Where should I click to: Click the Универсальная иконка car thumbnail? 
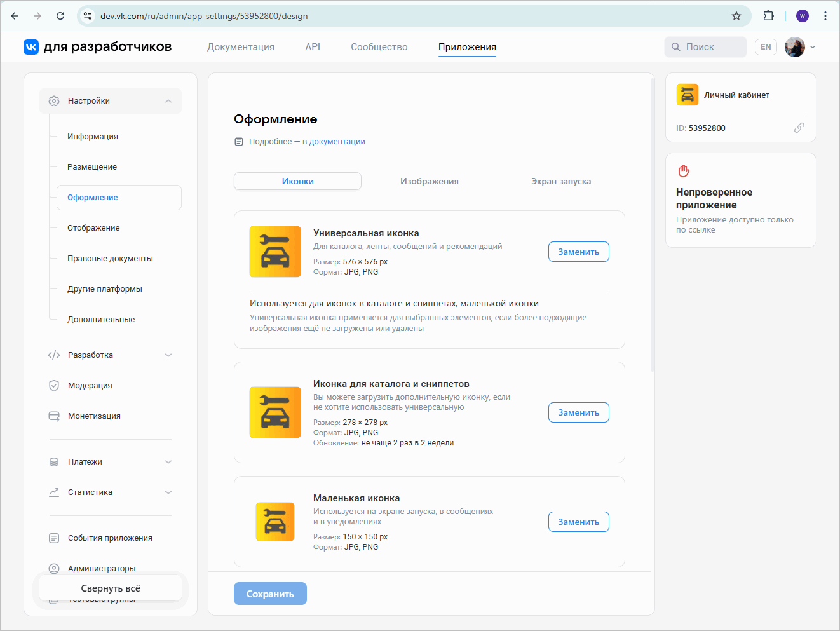click(x=275, y=252)
